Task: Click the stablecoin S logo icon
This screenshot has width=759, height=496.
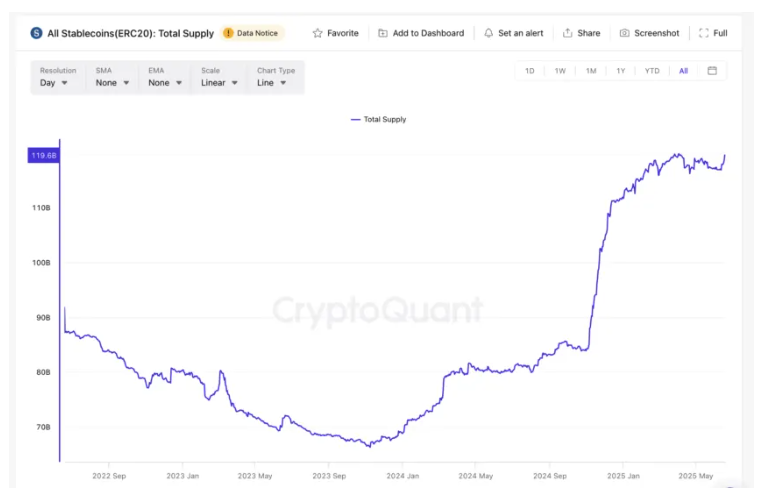Action: coord(37,33)
